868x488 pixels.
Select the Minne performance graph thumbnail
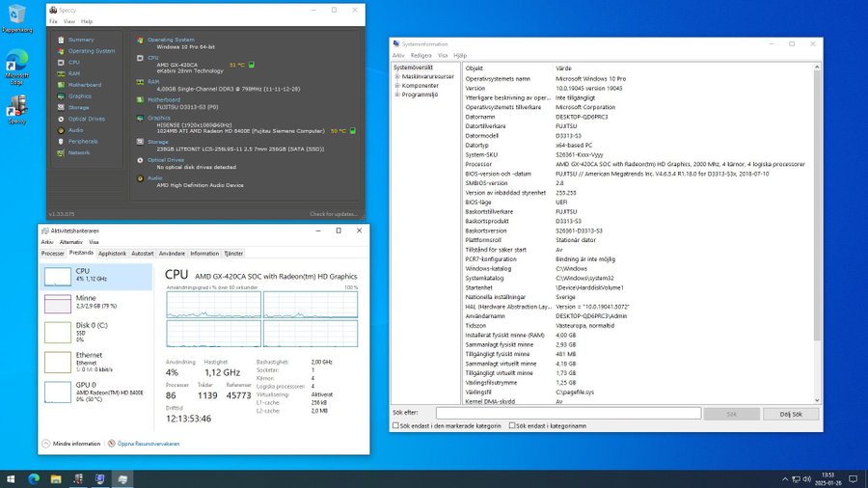point(58,304)
